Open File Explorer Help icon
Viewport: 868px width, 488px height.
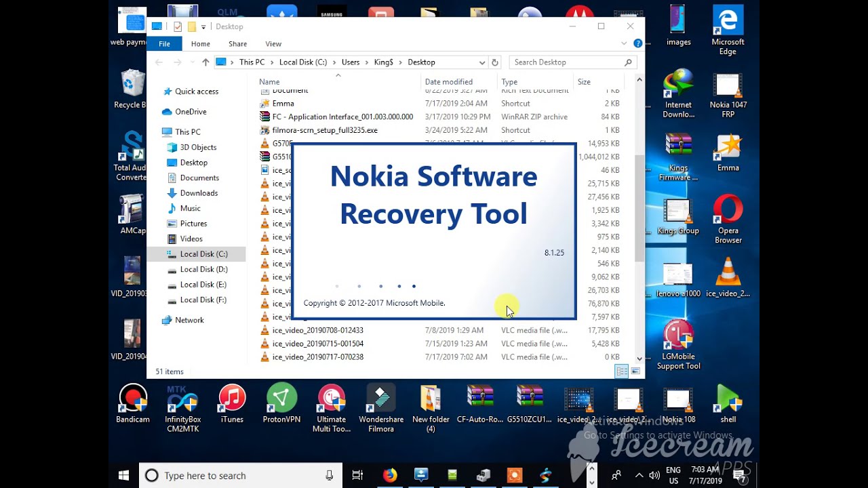coord(637,43)
